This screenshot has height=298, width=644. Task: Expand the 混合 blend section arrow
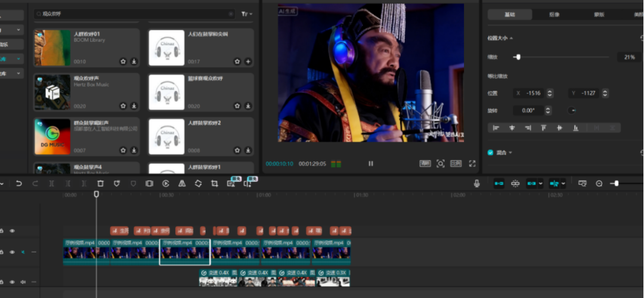click(511, 153)
